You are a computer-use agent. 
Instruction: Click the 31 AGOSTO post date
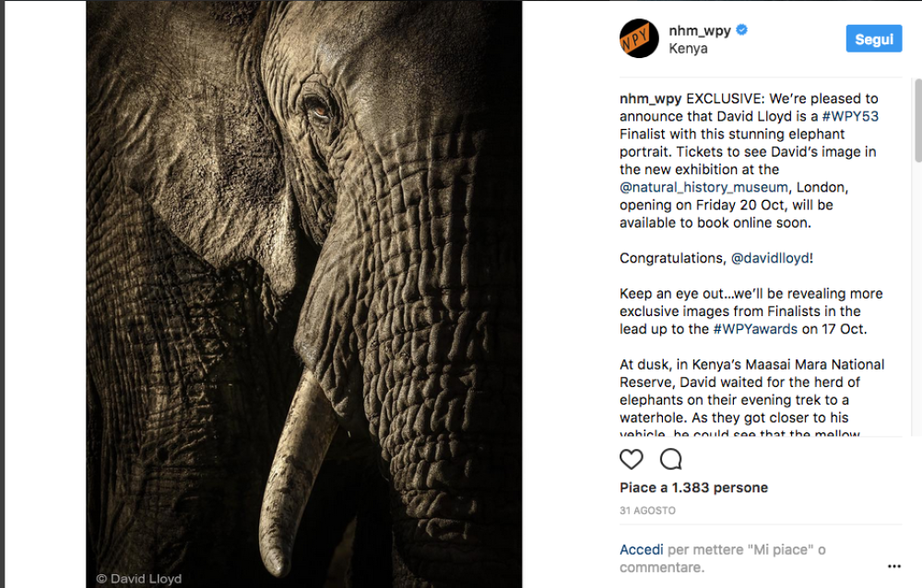(x=647, y=510)
